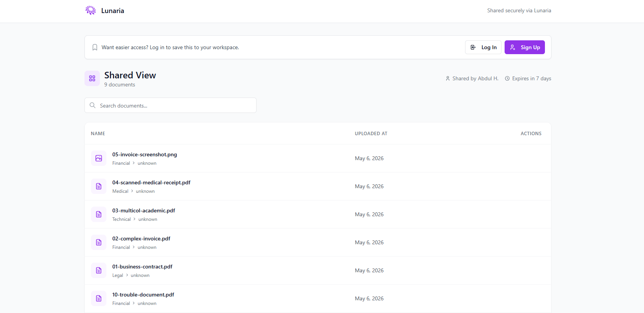Click unknown subcategory under 01-business-contract.pdf
Image resolution: width=644 pixels, height=313 pixels.
pos(140,275)
